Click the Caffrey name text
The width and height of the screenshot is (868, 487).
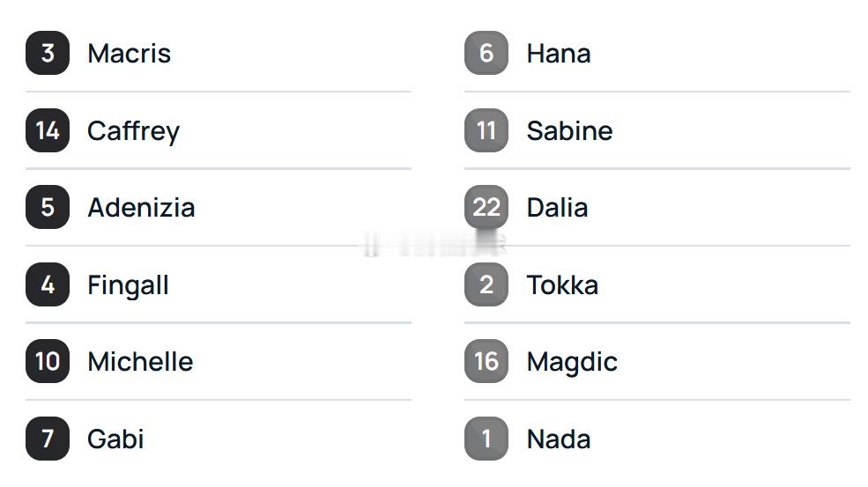133,130
